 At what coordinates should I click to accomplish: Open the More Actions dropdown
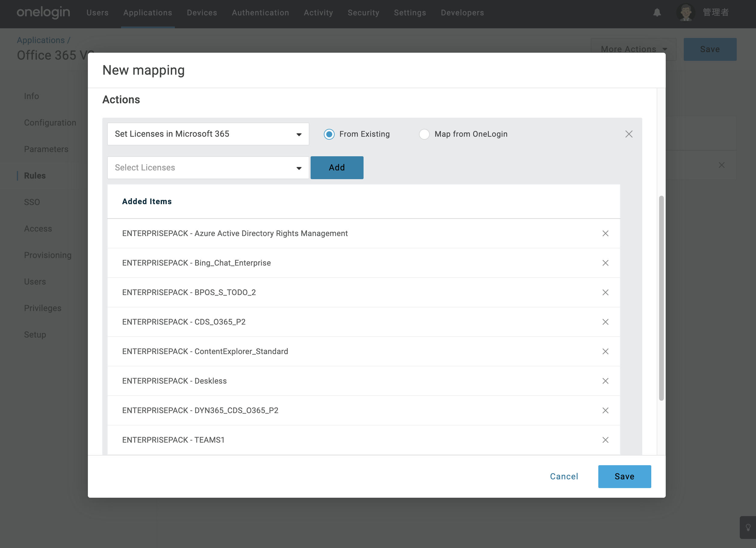pos(633,49)
